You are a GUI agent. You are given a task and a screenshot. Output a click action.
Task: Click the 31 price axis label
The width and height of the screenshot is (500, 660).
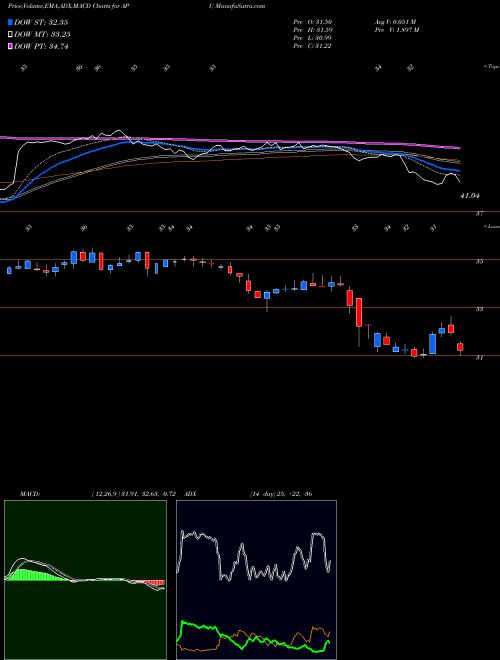pos(479,357)
